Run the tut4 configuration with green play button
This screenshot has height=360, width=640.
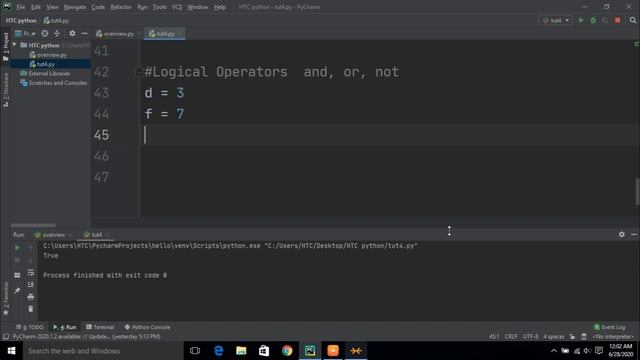(x=581, y=20)
